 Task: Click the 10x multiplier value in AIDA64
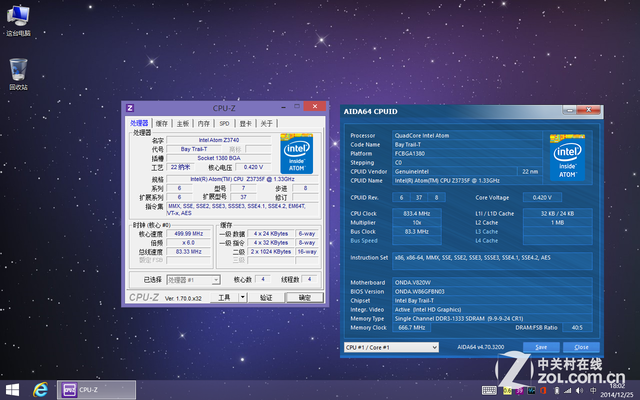click(417, 222)
